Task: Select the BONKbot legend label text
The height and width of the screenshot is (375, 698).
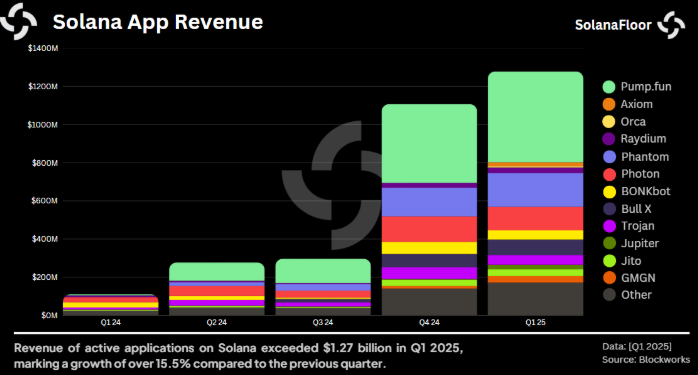Action: (x=645, y=192)
